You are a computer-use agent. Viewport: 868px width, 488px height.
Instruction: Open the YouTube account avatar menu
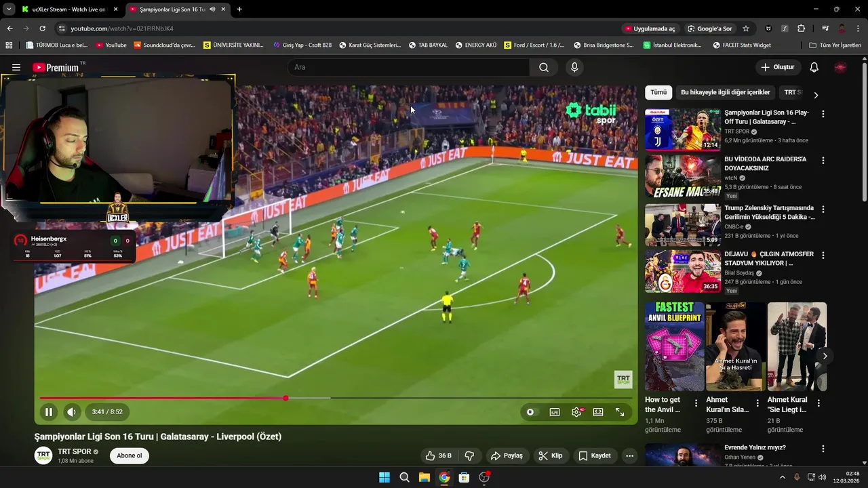tap(840, 67)
